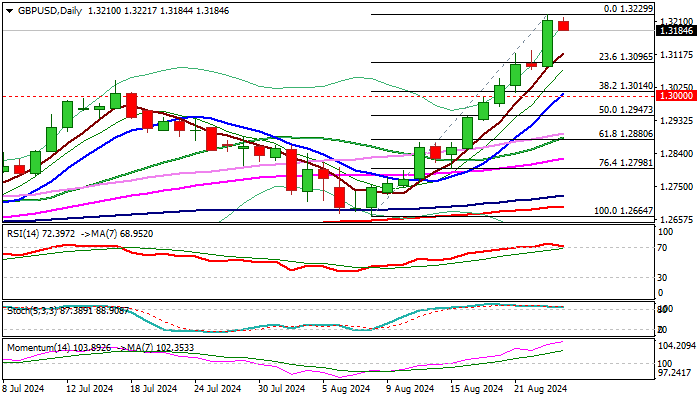Screen dimensions: 700x400
Task: Click the 1.29325 price axis label
Action: 676,121
